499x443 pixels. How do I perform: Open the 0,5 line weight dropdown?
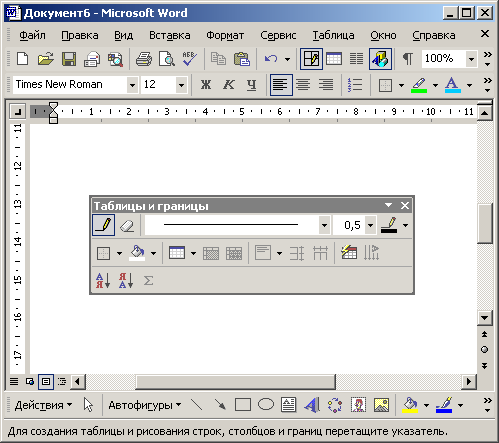pyautogui.click(x=370, y=225)
